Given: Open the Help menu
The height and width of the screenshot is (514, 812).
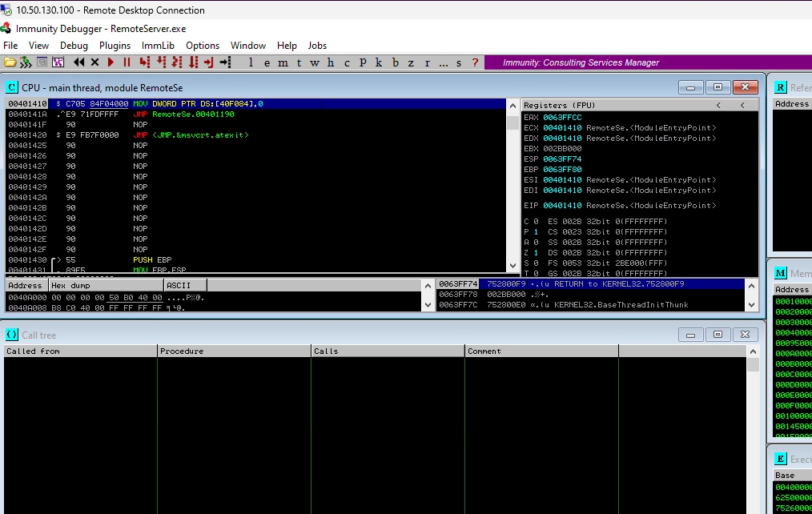Looking at the screenshot, I should coord(287,46).
